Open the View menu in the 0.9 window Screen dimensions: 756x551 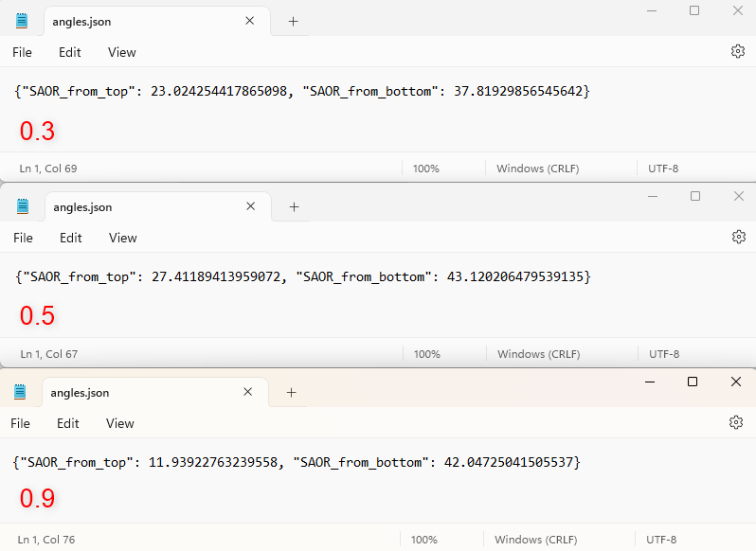[120, 423]
